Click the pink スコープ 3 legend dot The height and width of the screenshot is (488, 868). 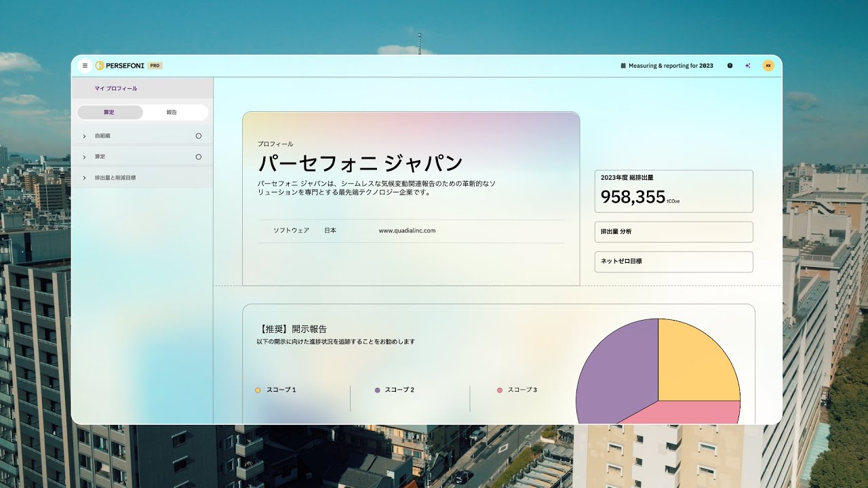pos(500,390)
